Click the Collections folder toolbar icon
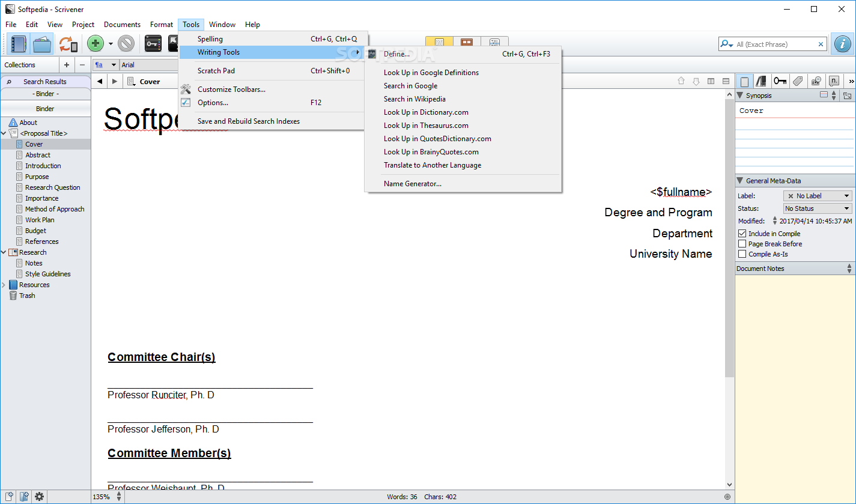The width and height of the screenshot is (856, 504). 42,44
